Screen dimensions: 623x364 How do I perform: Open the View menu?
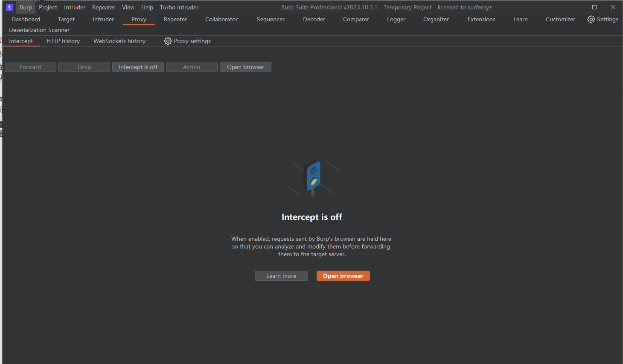128,7
